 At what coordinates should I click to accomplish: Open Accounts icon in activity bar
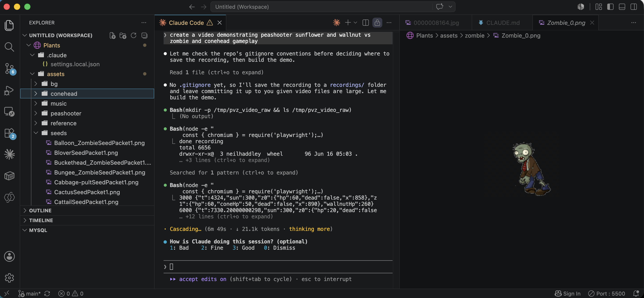click(x=9, y=256)
